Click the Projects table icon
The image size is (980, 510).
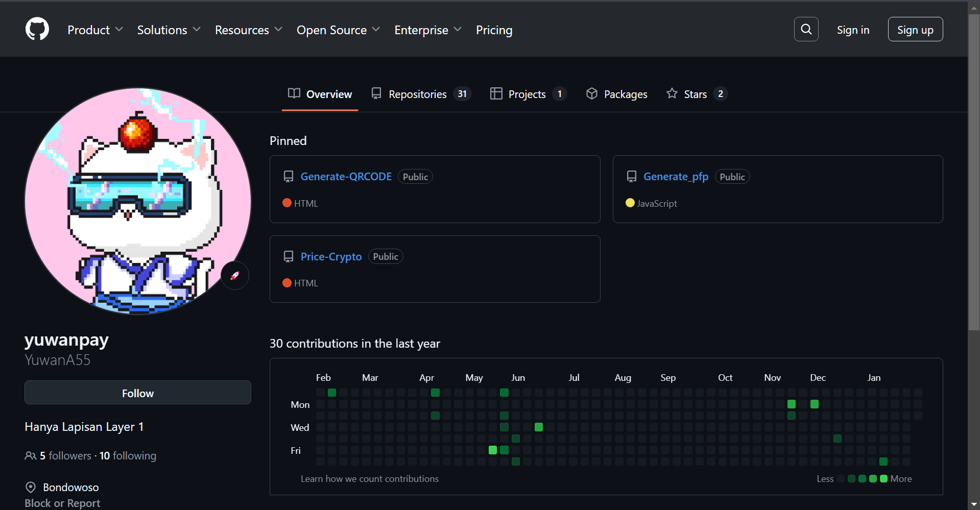pos(495,93)
